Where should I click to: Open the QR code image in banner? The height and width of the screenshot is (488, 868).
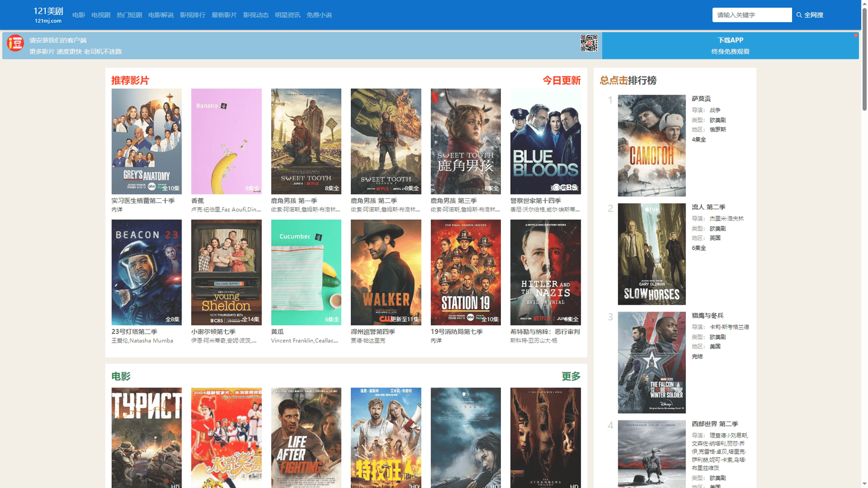click(589, 43)
